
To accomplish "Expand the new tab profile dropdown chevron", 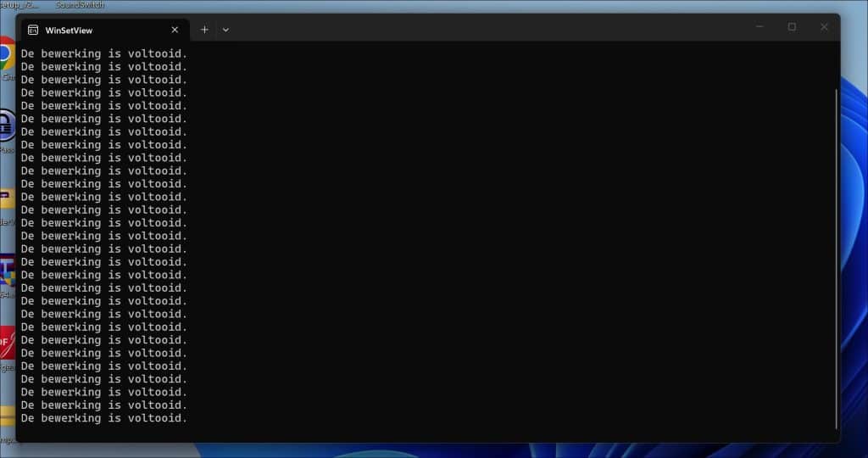I will [x=225, y=30].
